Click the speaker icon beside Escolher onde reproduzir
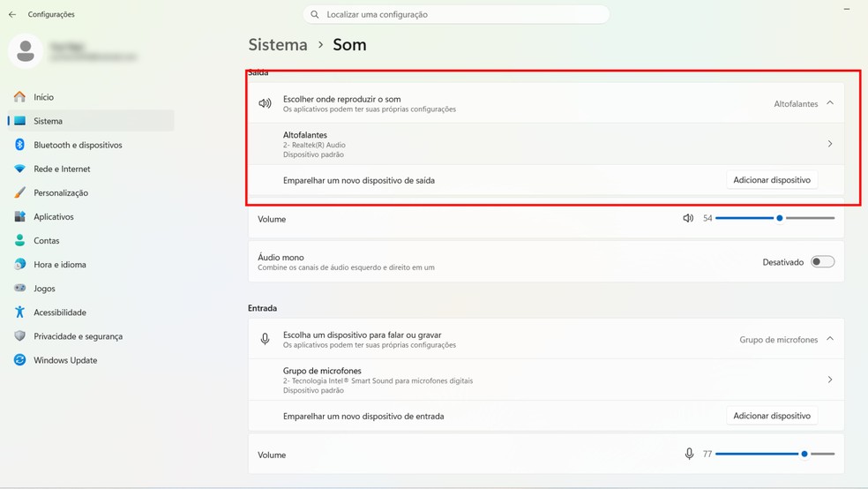 tap(266, 103)
